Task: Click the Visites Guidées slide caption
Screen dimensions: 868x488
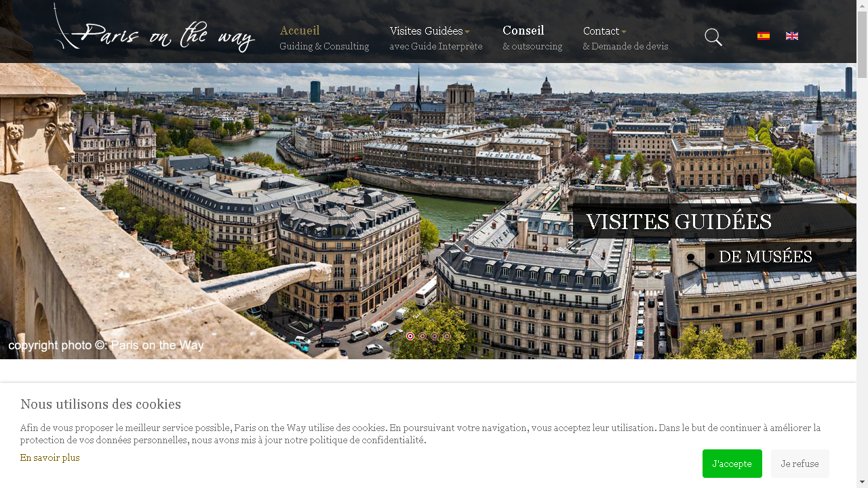Action: (x=679, y=222)
